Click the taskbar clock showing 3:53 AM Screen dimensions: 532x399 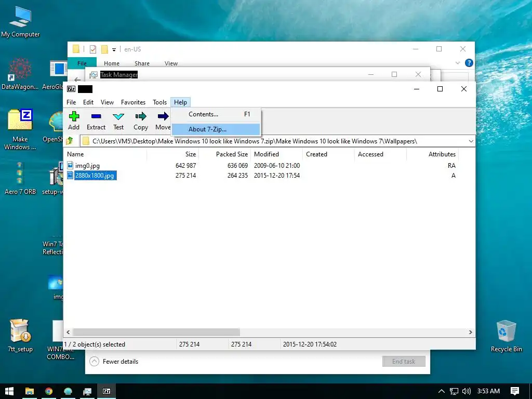488,391
